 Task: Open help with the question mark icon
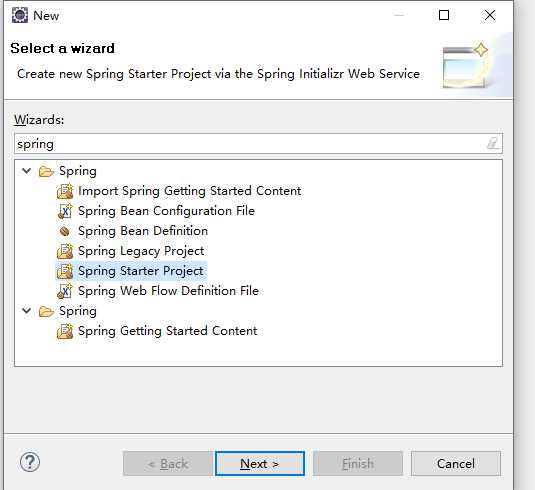click(30, 463)
